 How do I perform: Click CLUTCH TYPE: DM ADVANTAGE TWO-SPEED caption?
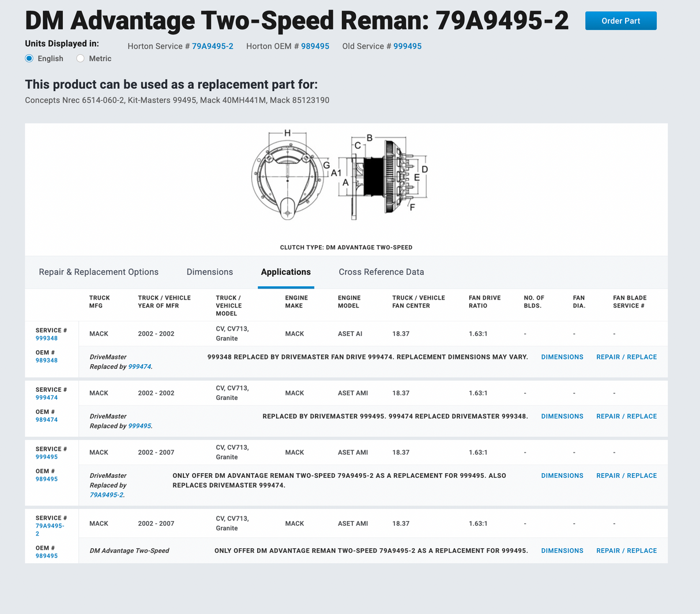point(346,248)
